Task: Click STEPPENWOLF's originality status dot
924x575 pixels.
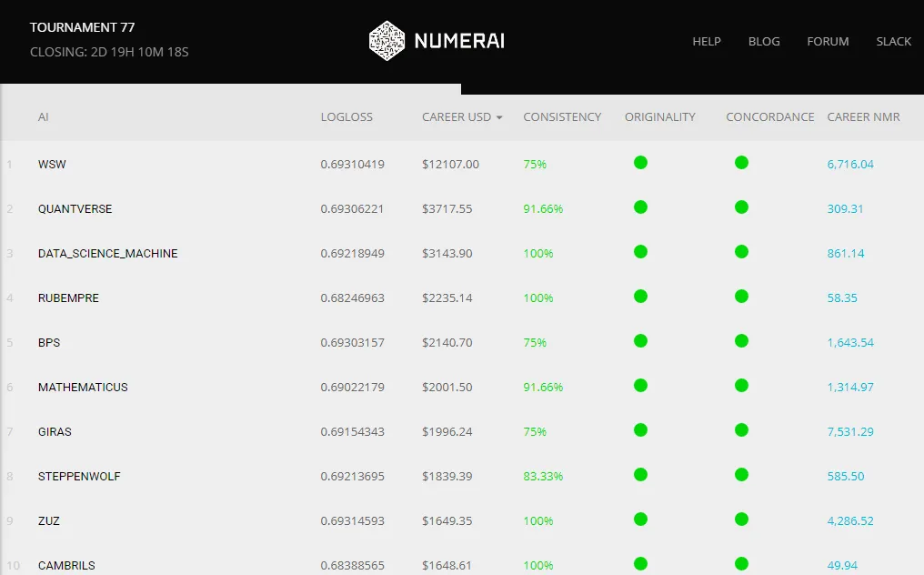Action: click(640, 474)
